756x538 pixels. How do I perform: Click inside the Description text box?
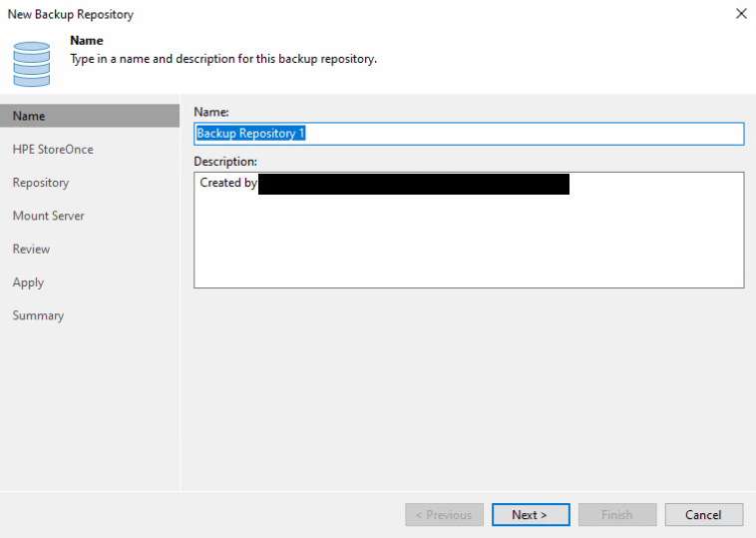coord(469,240)
